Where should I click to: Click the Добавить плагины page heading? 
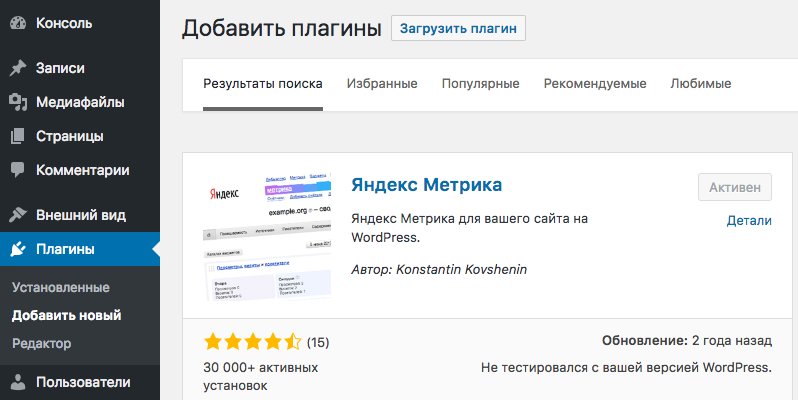coord(282,28)
